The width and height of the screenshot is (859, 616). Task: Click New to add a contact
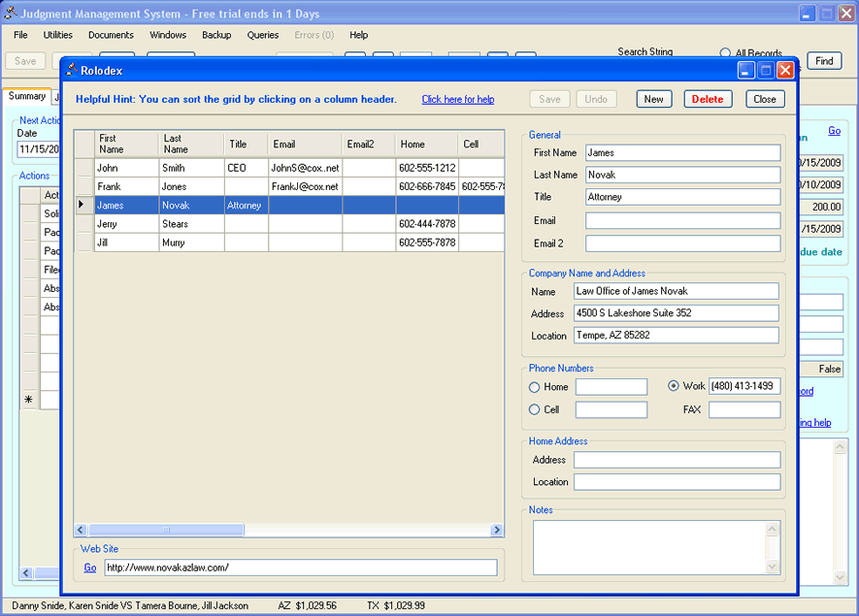point(654,99)
